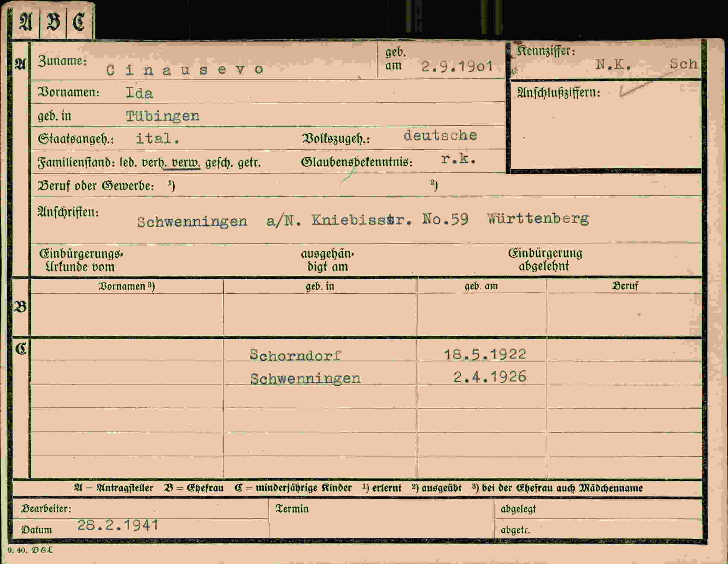Click the child birthplace 'Schorndorf'
The width and height of the screenshot is (728, 564).
pos(295,355)
